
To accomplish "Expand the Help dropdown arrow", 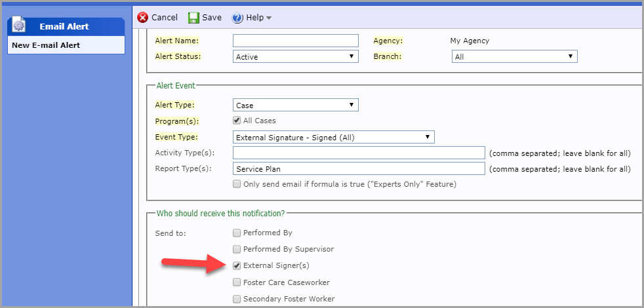I will click(x=269, y=18).
